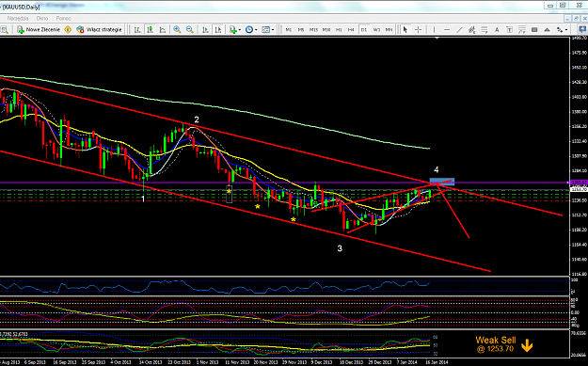This screenshot has width=588, height=366.
Task: Toggle chart shift from right edge
Action: (218, 29)
